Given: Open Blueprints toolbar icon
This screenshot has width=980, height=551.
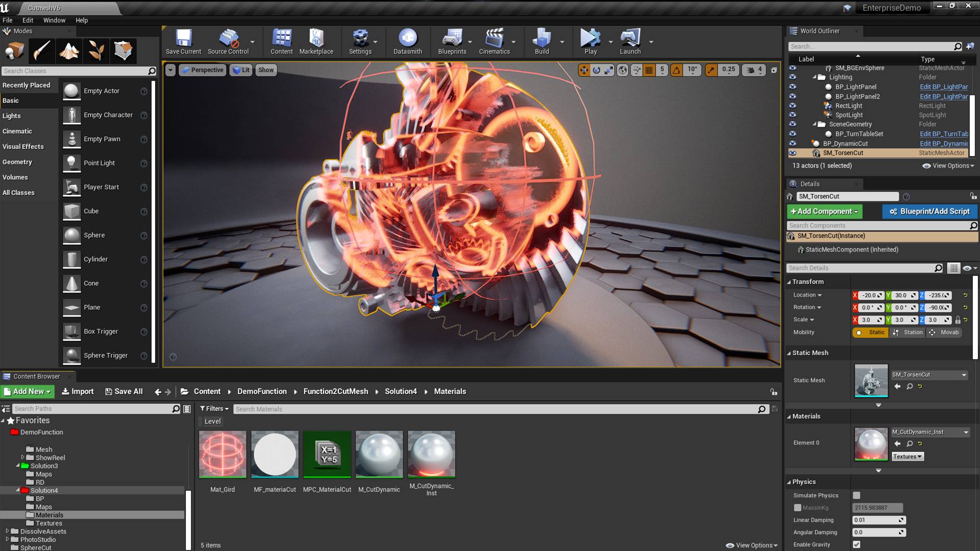Looking at the screenshot, I should click(452, 41).
